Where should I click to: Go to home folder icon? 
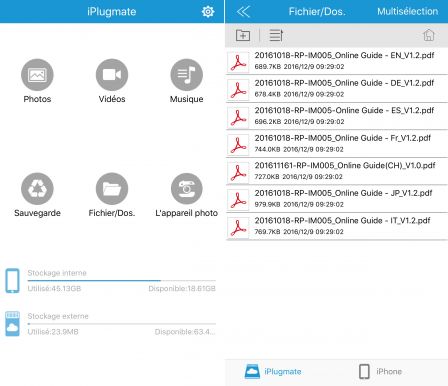429,35
